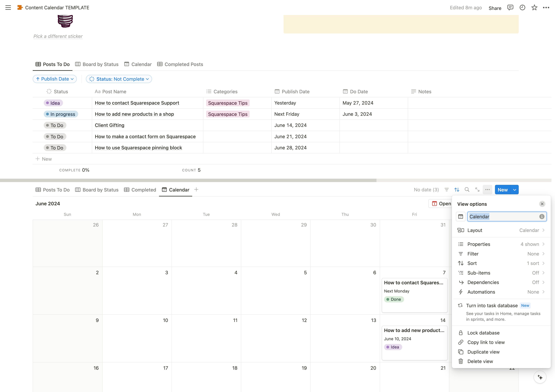Image resolution: width=555 pixels, height=392 pixels.
Task: Click the calendar sort arrows icon
Action: tap(457, 190)
